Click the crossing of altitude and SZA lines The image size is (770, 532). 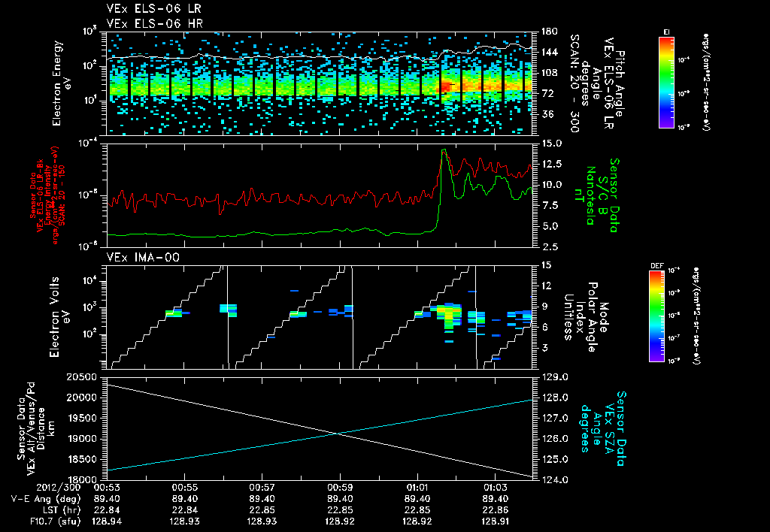[x=338, y=433]
